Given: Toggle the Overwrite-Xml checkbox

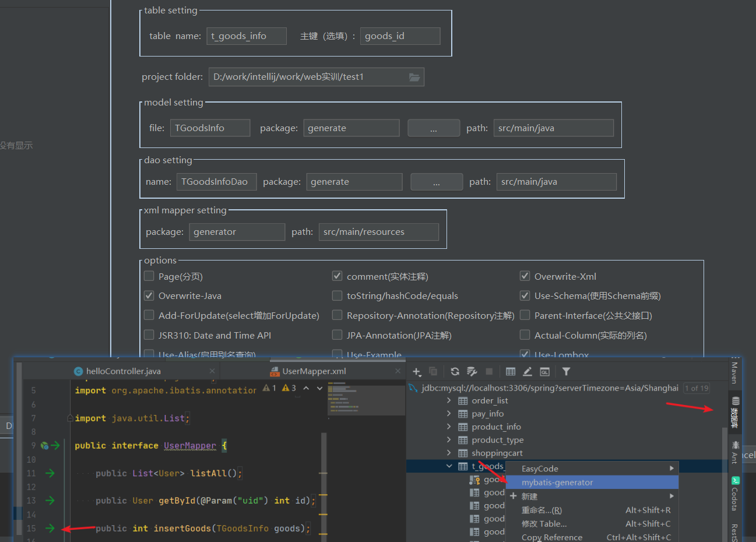Looking at the screenshot, I should click(525, 276).
